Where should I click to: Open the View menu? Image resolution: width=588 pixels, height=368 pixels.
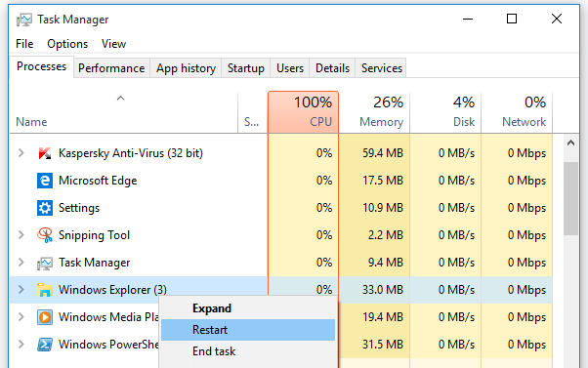(113, 44)
